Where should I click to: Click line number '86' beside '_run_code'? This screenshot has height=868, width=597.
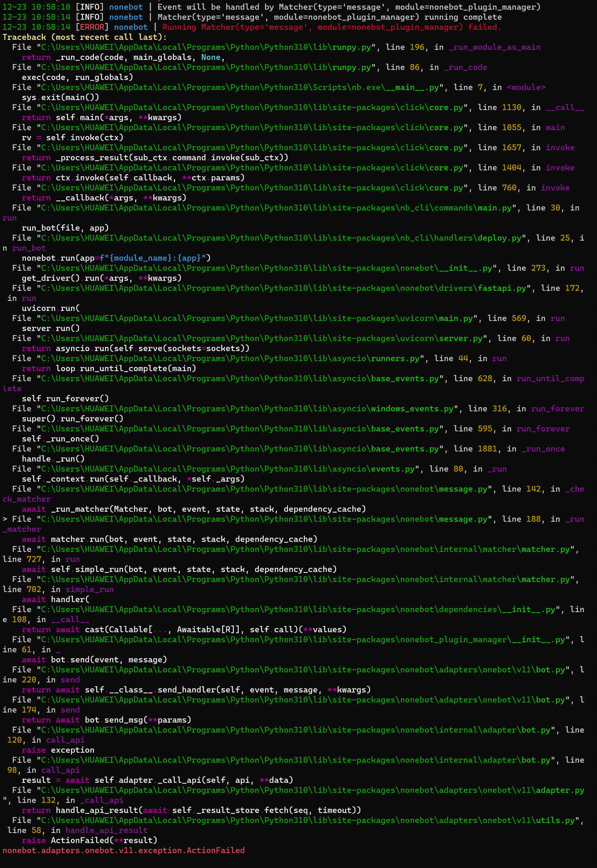click(x=414, y=68)
